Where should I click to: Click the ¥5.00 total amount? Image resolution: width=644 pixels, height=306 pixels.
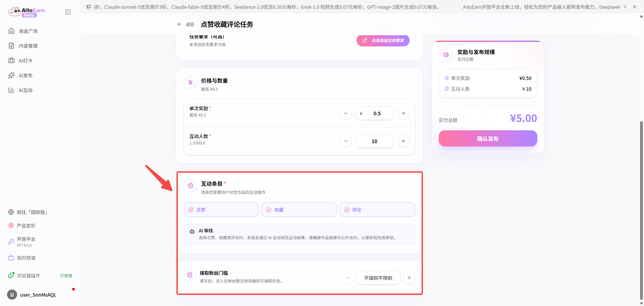524,118
